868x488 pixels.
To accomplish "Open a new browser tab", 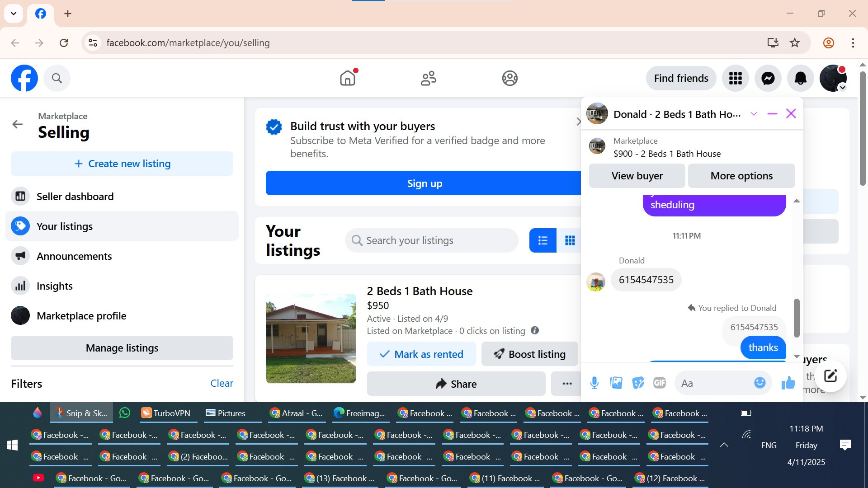I will [68, 14].
